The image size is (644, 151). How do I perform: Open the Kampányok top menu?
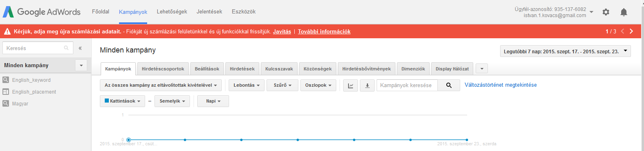(x=133, y=12)
